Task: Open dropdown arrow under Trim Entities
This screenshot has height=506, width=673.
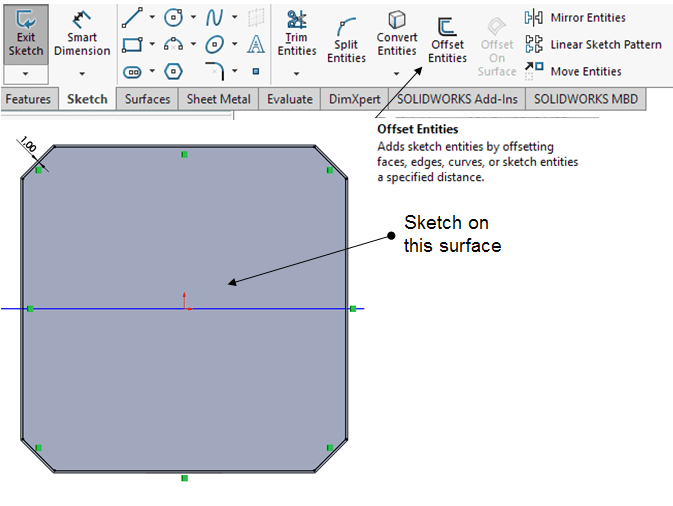Action: click(296, 73)
